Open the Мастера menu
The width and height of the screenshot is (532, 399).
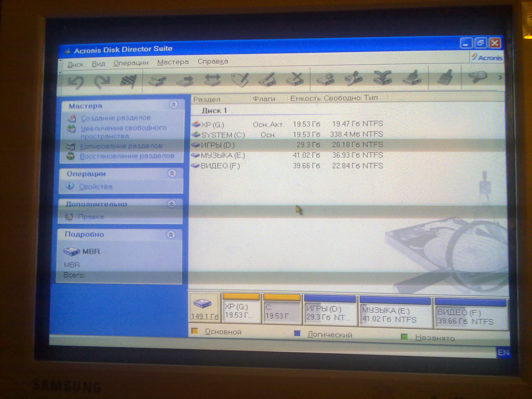point(173,62)
